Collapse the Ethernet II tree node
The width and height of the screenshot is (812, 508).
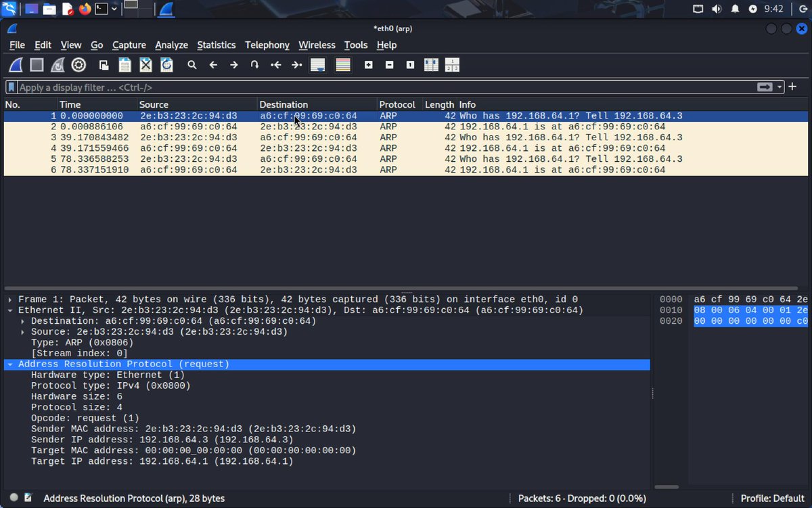click(x=10, y=310)
